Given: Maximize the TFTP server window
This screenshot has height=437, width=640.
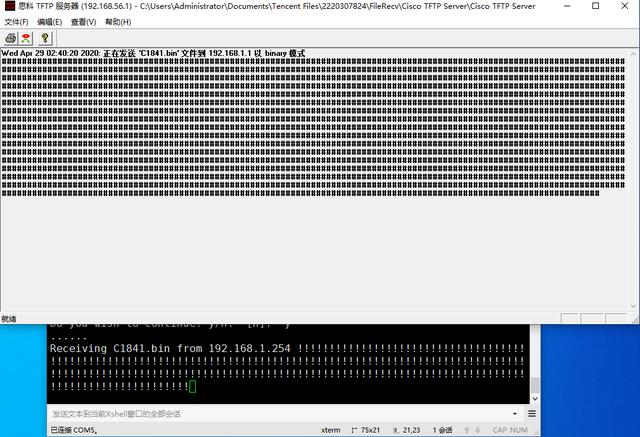Looking at the screenshot, I should point(596,6).
